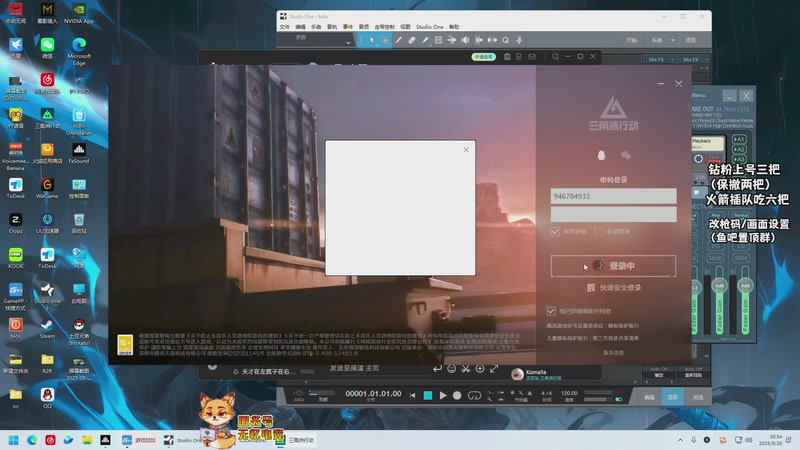Toggle the save password checkbox

pos(555,232)
